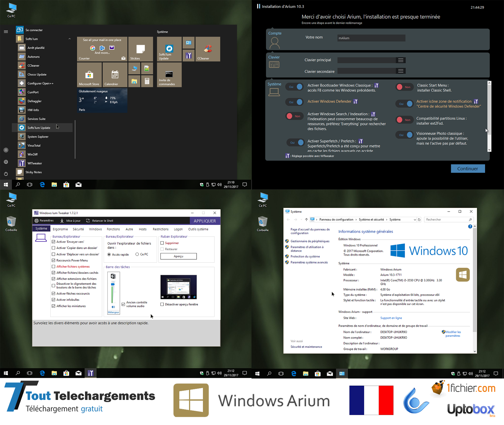Go to the Hosts tab
Screen dimensions: 504x425
click(x=143, y=229)
